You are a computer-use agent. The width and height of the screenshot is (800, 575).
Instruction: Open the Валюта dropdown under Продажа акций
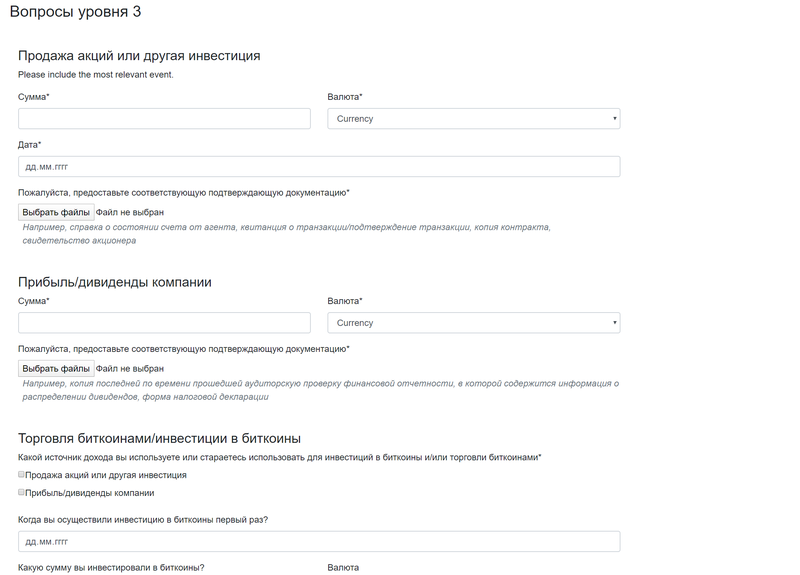point(473,118)
